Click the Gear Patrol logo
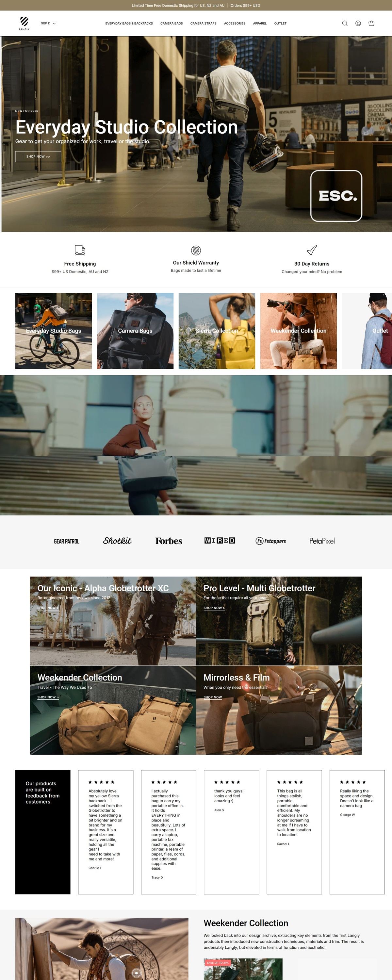Screen dimensions: 392x980 coord(67,541)
